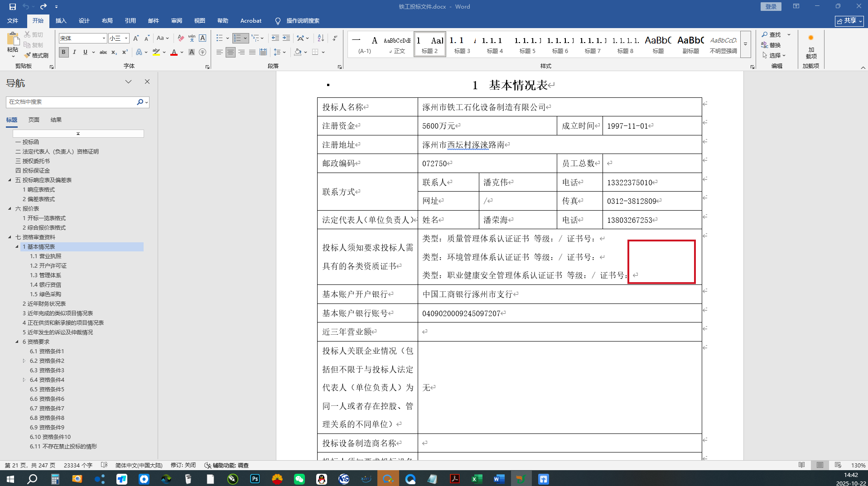Viewport: 868px width, 486px height.
Task: Toggle character shading
Action: pos(192,52)
